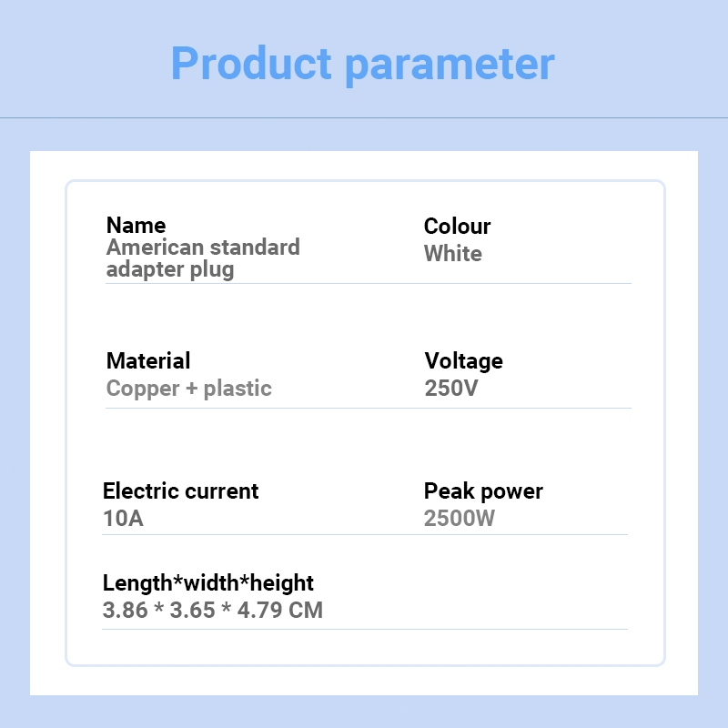Select the Material label
Viewport: 728px width, 728px height.
coord(148,360)
